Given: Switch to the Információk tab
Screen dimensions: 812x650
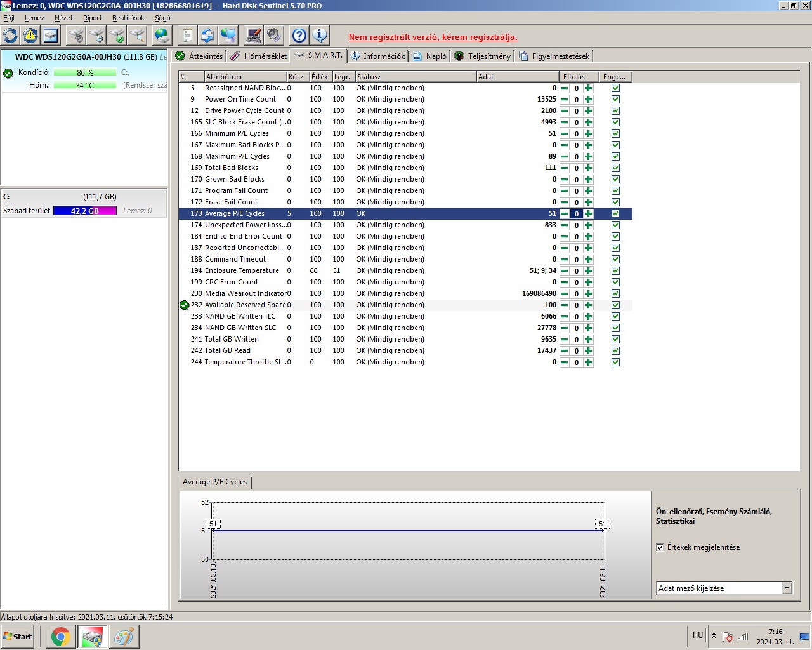Looking at the screenshot, I should [x=378, y=56].
